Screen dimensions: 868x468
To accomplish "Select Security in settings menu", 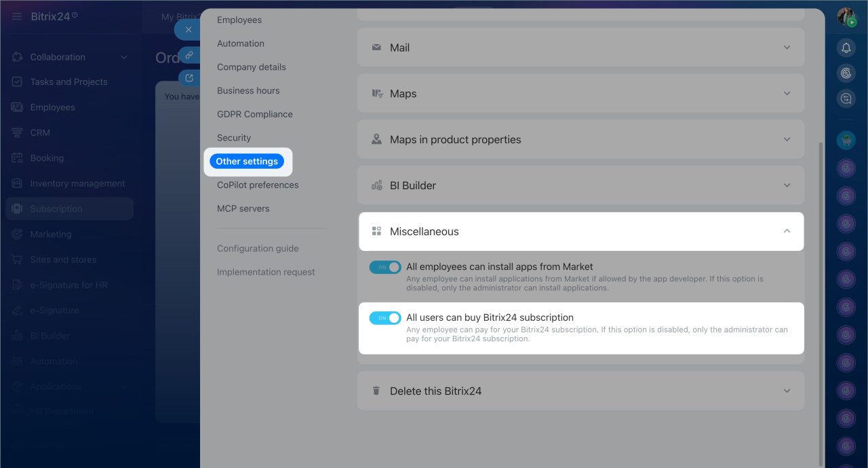I will tap(234, 138).
